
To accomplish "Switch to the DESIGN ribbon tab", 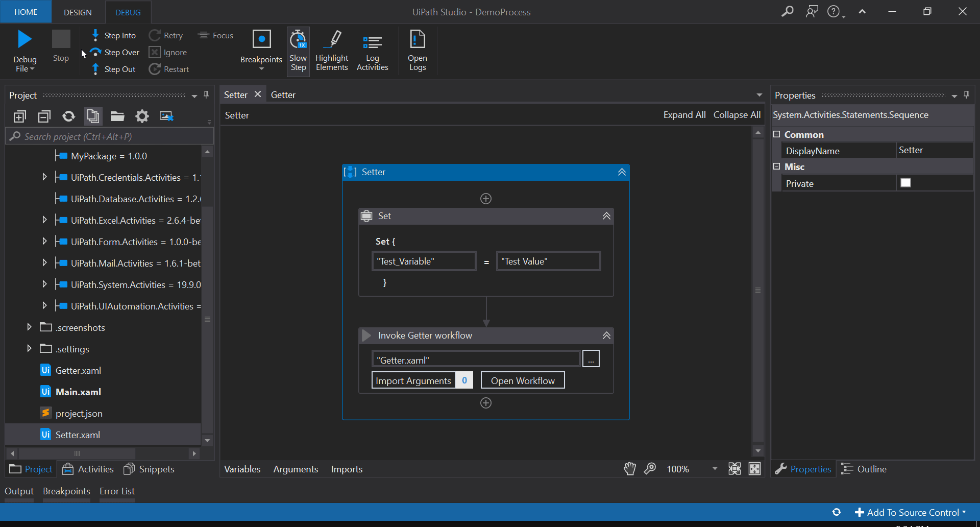I will 78,12.
